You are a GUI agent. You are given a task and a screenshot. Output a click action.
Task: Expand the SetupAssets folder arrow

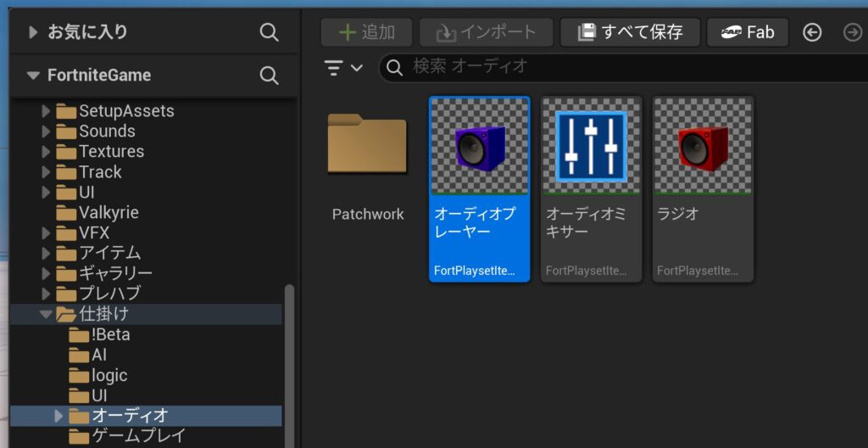coord(47,111)
